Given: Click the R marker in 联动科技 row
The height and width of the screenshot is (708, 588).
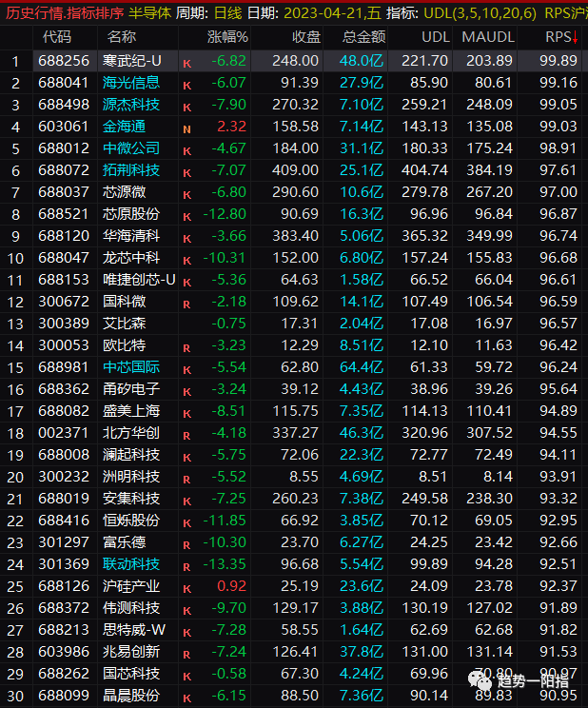Looking at the screenshot, I should [187, 567].
